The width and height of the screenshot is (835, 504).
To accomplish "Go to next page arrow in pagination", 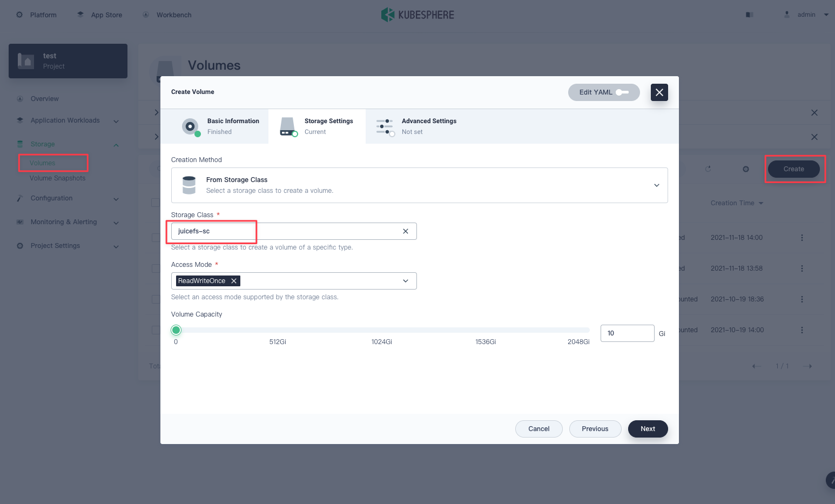I will (x=807, y=366).
